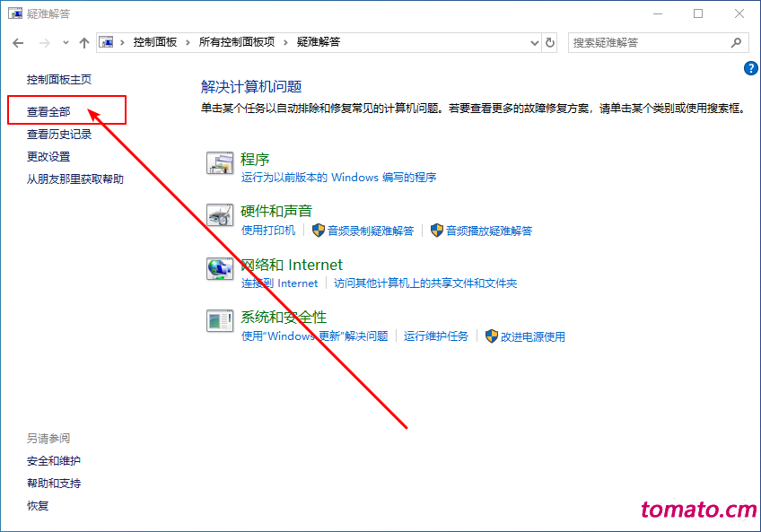Go up one folder level

84,43
